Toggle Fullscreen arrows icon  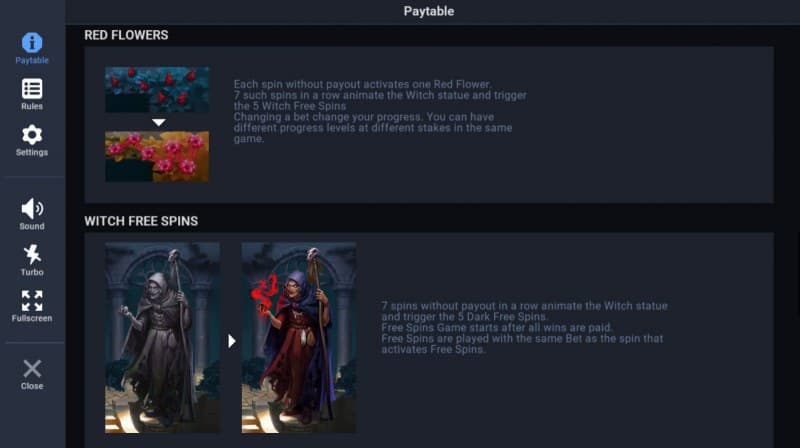pyautogui.click(x=32, y=301)
